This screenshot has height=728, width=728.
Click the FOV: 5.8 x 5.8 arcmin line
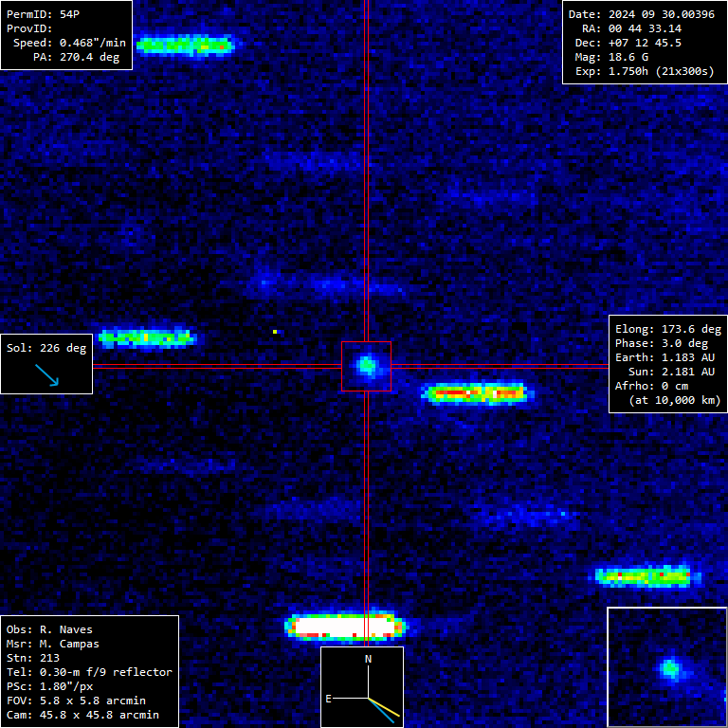click(x=76, y=701)
